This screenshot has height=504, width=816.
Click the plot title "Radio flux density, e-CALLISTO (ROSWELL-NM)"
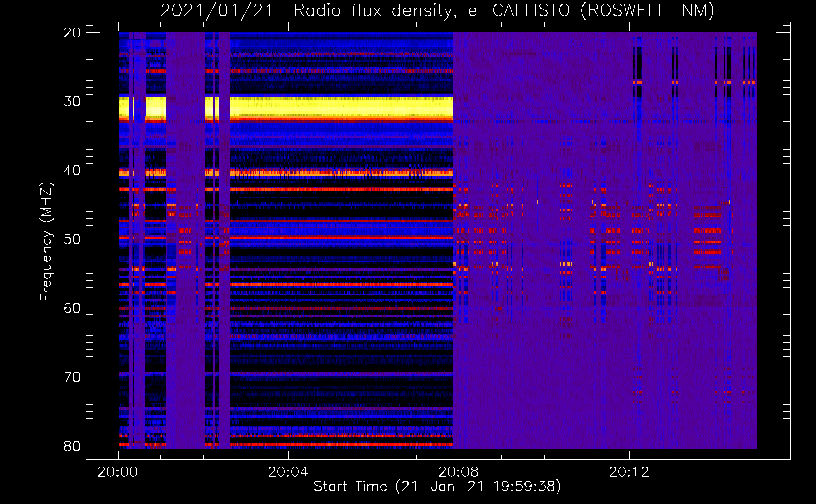point(504,10)
